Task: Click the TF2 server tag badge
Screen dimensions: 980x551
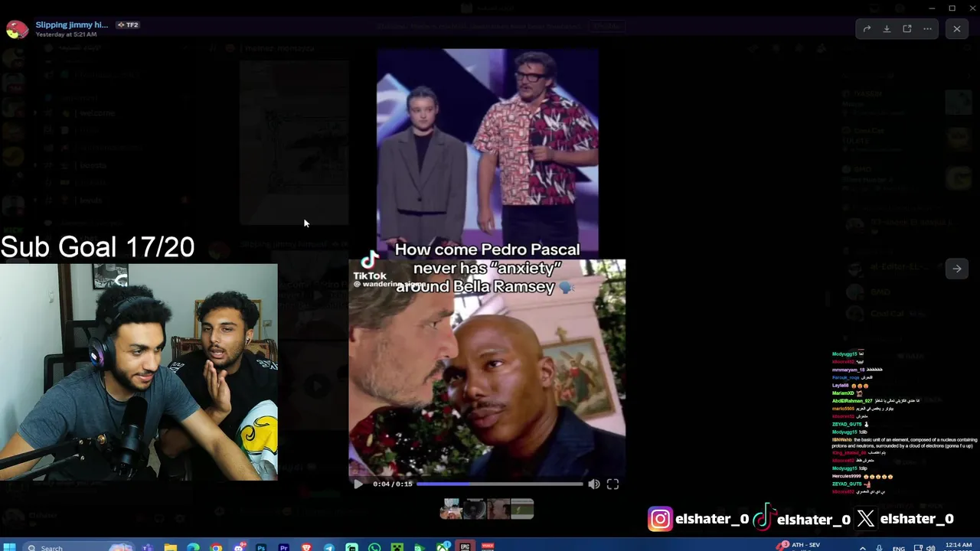Action: pos(128,24)
